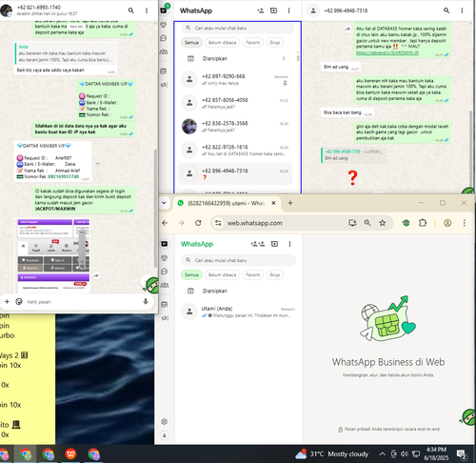Image resolution: width=476 pixels, height=463 pixels.
Task: Search within the +62 821-6993-1740 chat
Action: click(131, 10)
